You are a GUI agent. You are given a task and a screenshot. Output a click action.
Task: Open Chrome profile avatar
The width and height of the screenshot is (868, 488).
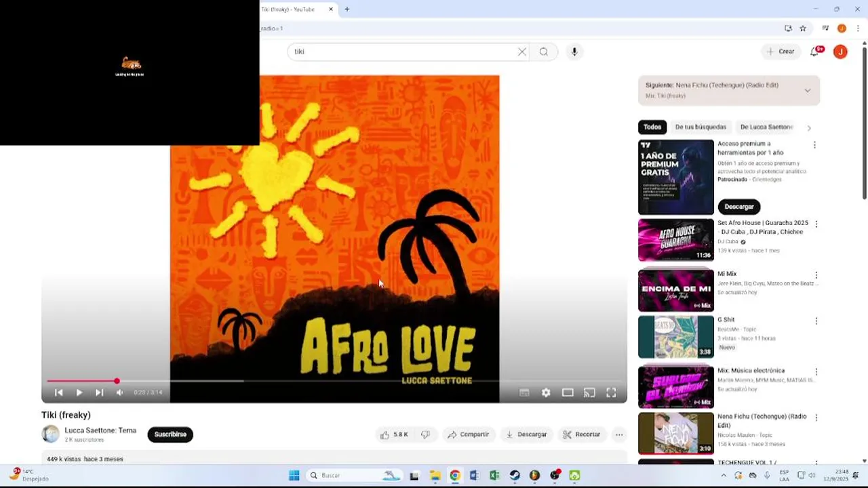click(842, 28)
